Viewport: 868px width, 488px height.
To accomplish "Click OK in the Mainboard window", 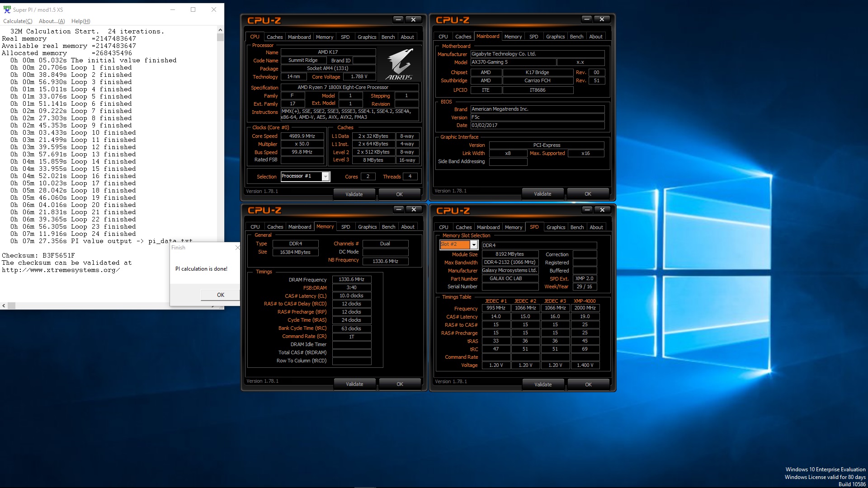I will [x=588, y=194].
